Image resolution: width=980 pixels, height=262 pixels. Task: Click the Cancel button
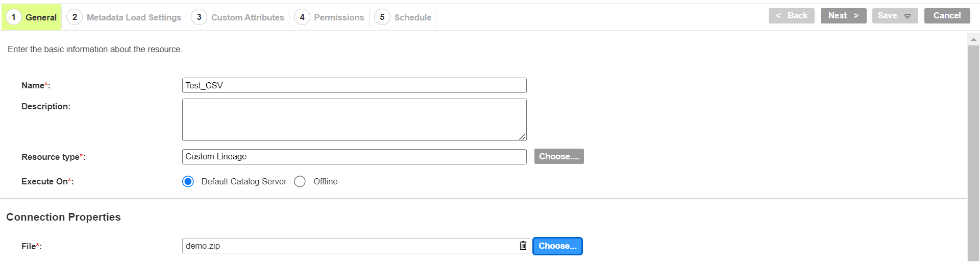[x=947, y=16]
